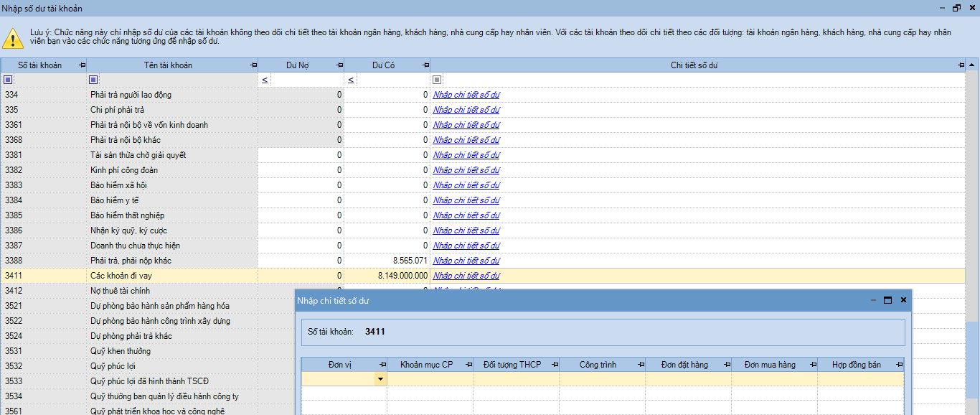Click the Khoản mục CP cell in first detail row
The image size is (980, 415).
430,379
